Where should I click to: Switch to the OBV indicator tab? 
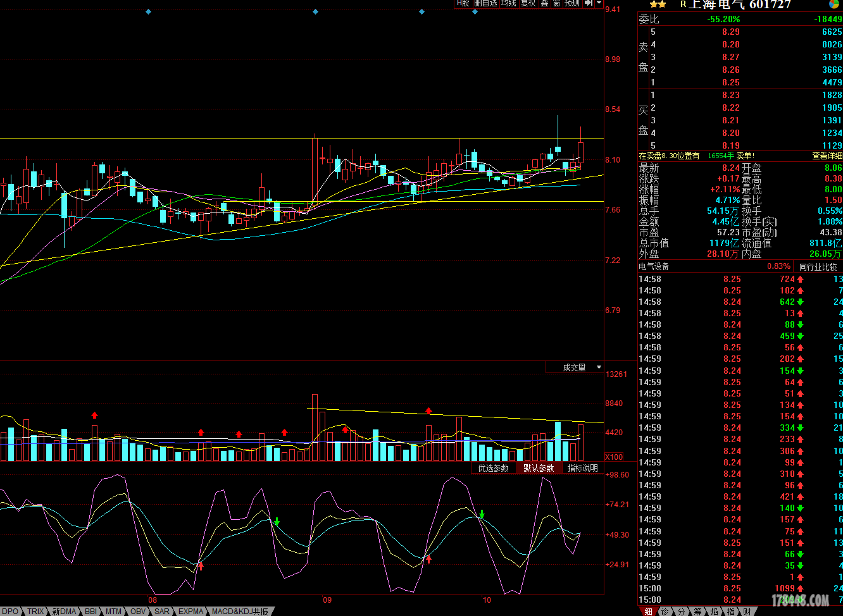coord(138,612)
